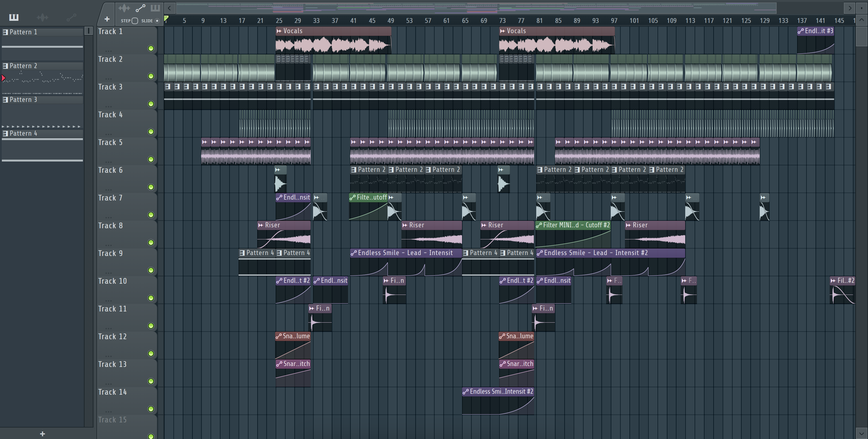Show patterns in the picker panel
Viewport: 868px width, 439px height.
(14, 17)
